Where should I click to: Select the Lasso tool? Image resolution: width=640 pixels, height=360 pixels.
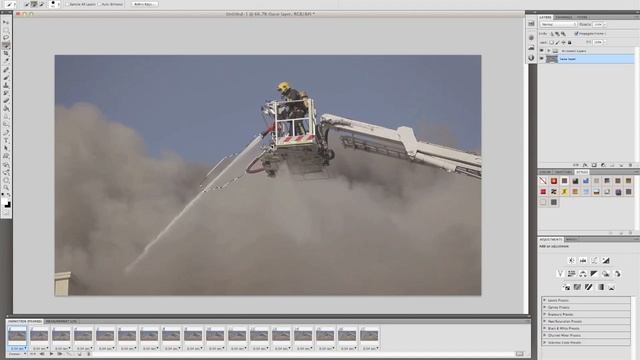pyautogui.click(x=6, y=38)
